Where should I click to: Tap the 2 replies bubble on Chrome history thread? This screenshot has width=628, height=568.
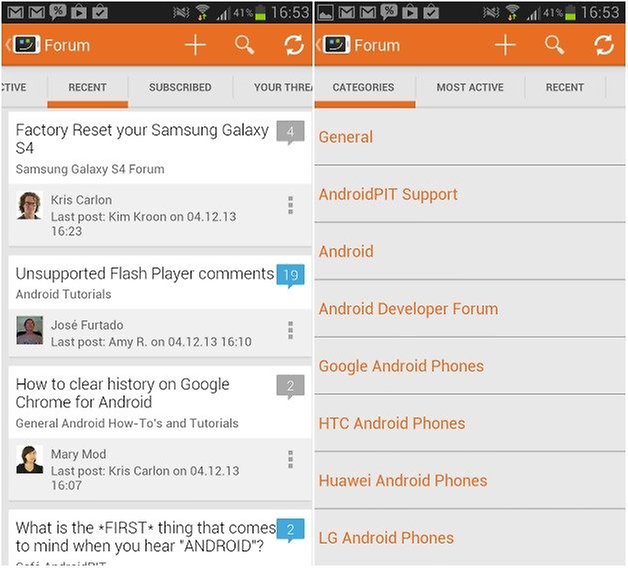tap(290, 387)
